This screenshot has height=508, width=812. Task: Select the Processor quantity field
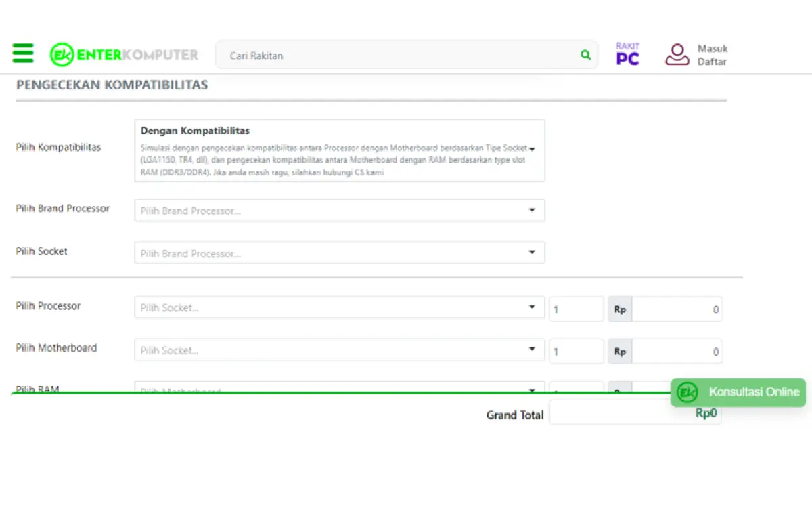coord(576,309)
